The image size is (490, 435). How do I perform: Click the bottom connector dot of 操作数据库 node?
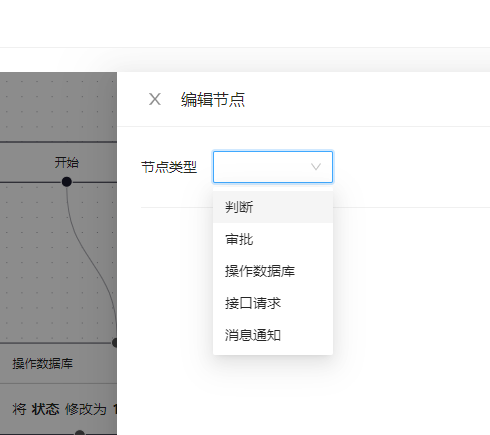click(x=80, y=432)
